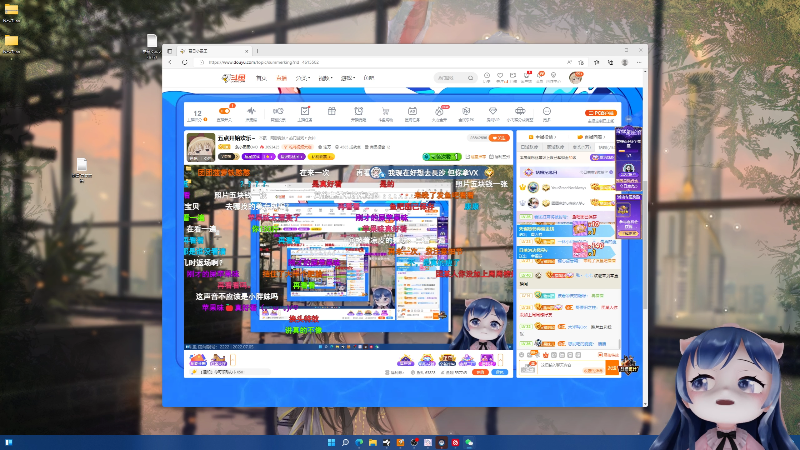Click the second gift icon at bottom left
Image resolution: width=800 pixels, height=450 pixels.
[218, 360]
